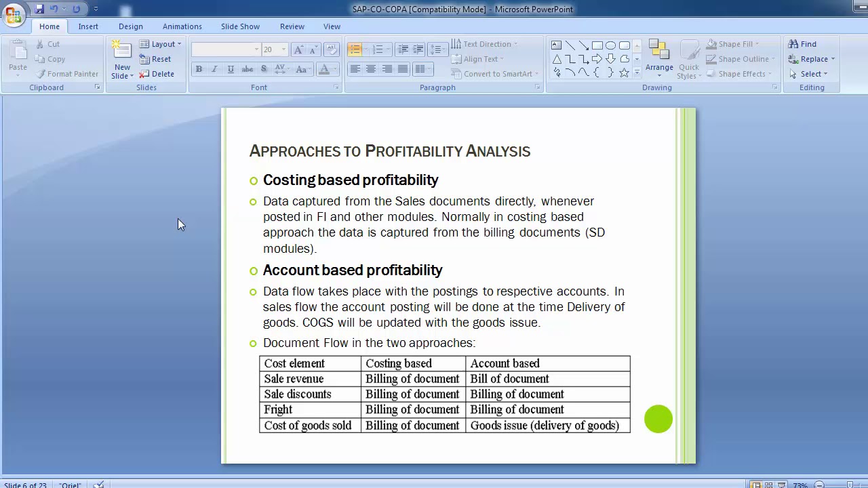This screenshot has height=488, width=868.
Task: Go to the Animations tab
Action: (x=182, y=26)
